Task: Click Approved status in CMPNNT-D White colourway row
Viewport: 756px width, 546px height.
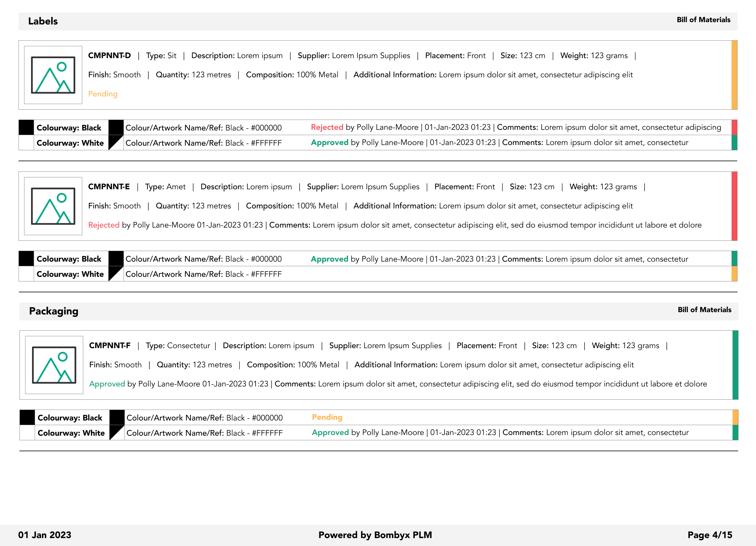Action: click(x=330, y=143)
